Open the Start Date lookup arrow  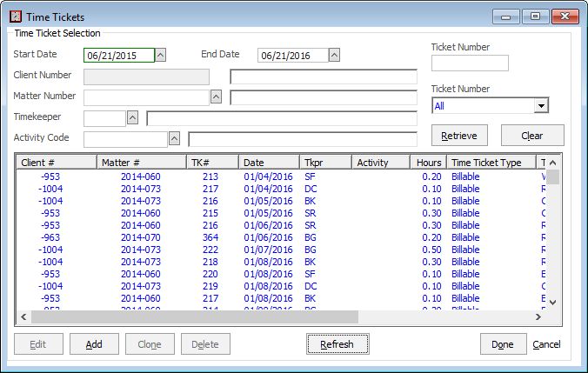pyautogui.click(x=161, y=56)
